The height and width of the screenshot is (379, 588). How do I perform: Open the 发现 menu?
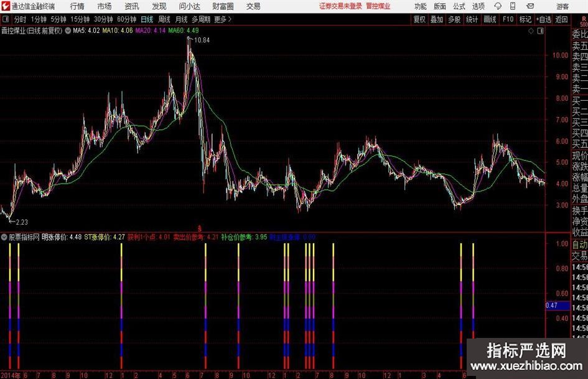159,6
